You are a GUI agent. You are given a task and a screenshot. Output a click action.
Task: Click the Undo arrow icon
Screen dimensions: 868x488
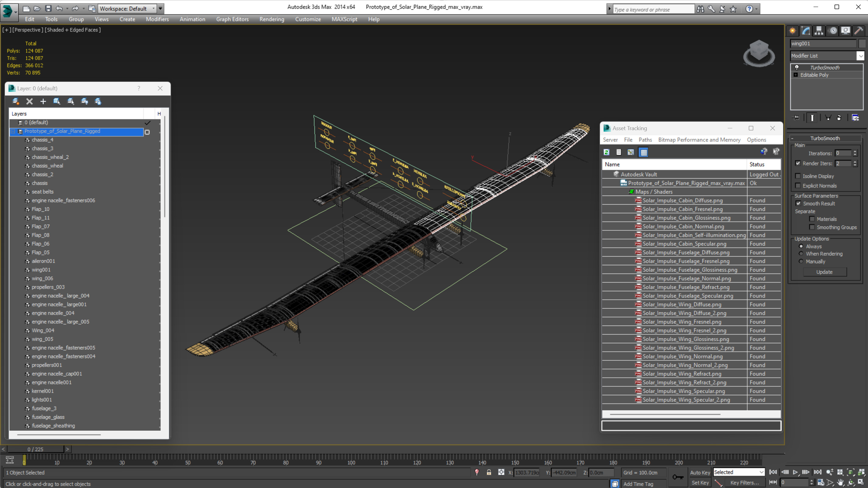[x=59, y=9]
